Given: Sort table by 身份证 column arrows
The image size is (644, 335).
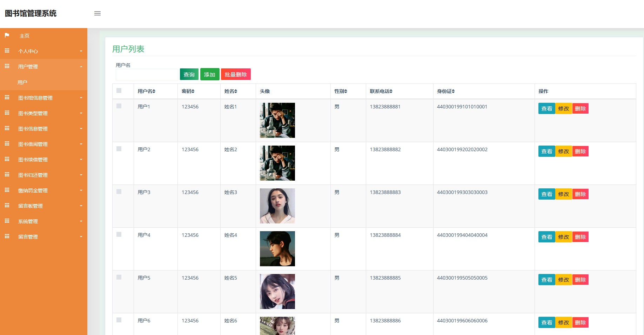Looking at the screenshot, I should click(453, 91).
